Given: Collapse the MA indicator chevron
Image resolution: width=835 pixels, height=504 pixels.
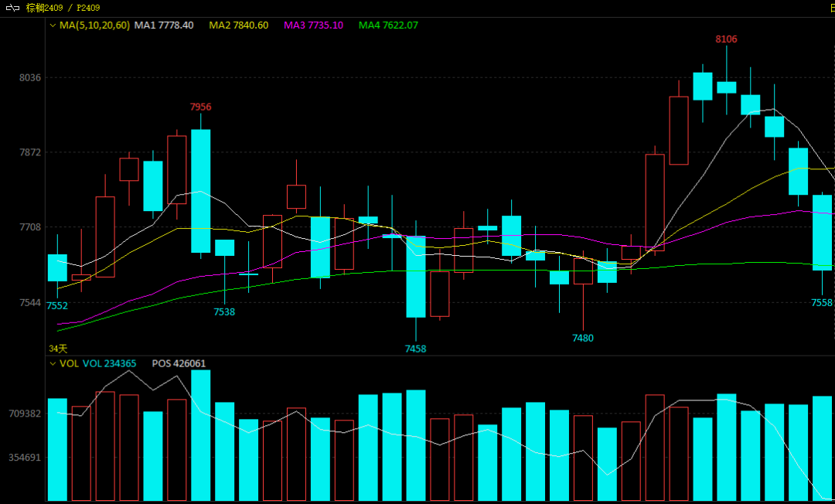Looking at the screenshot, I should coord(53,26).
